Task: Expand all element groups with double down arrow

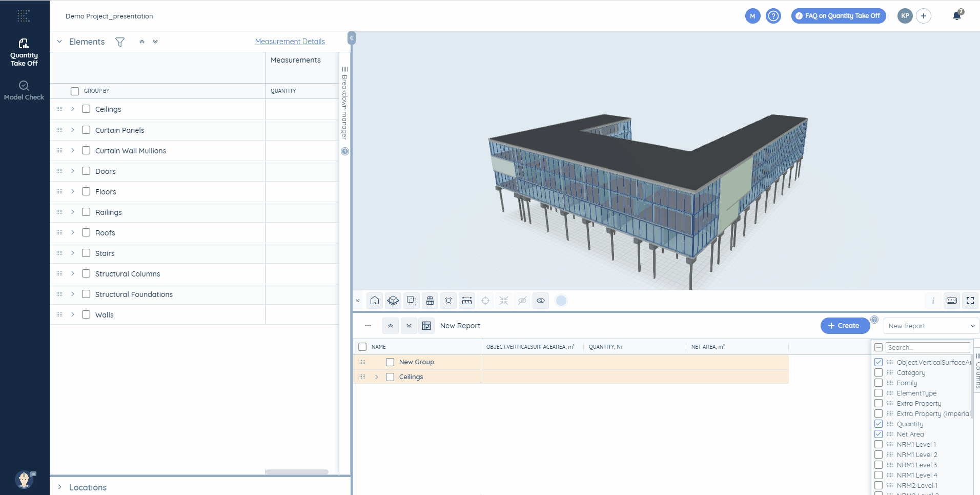Action: 155,42
